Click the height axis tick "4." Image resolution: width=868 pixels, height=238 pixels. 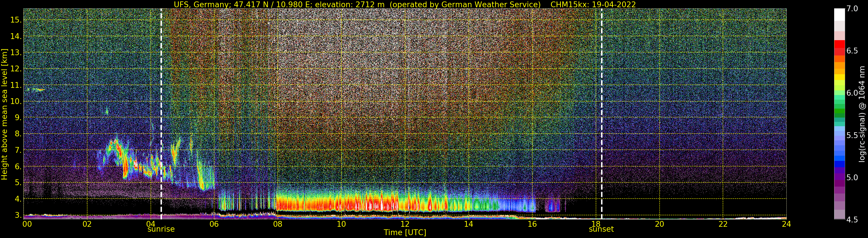tap(18, 199)
